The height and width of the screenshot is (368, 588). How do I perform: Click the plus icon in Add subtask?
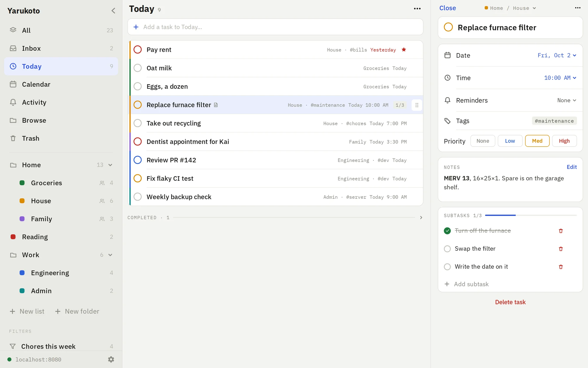[447, 284]
